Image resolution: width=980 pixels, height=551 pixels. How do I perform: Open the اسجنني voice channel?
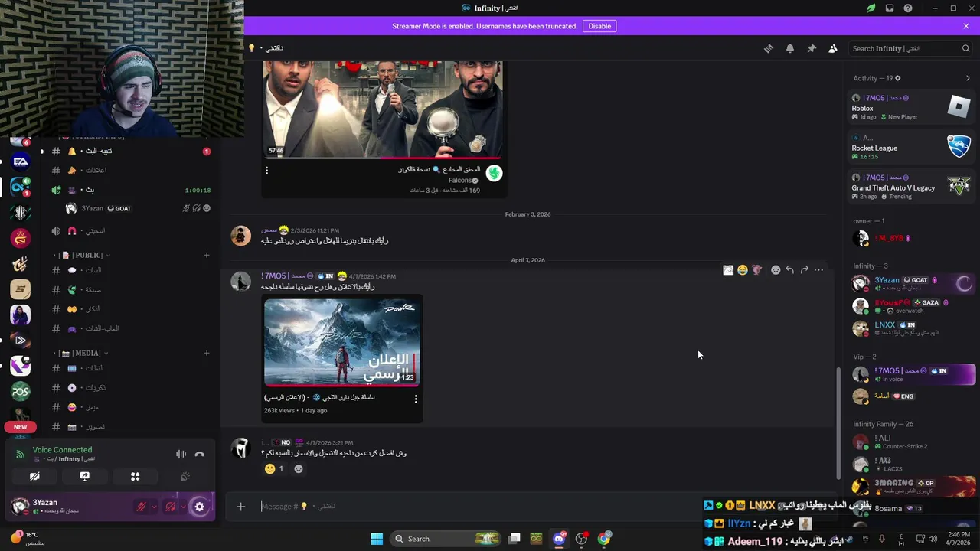coord(130,230)
